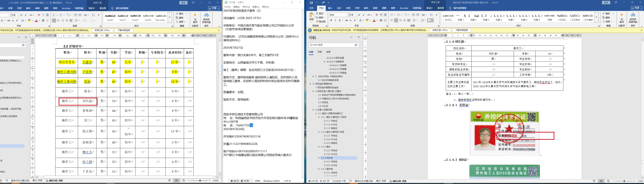This screenshot has width=644, height=184.
Task: Save the document in right Word window
Action: click(x=311, y=2)
